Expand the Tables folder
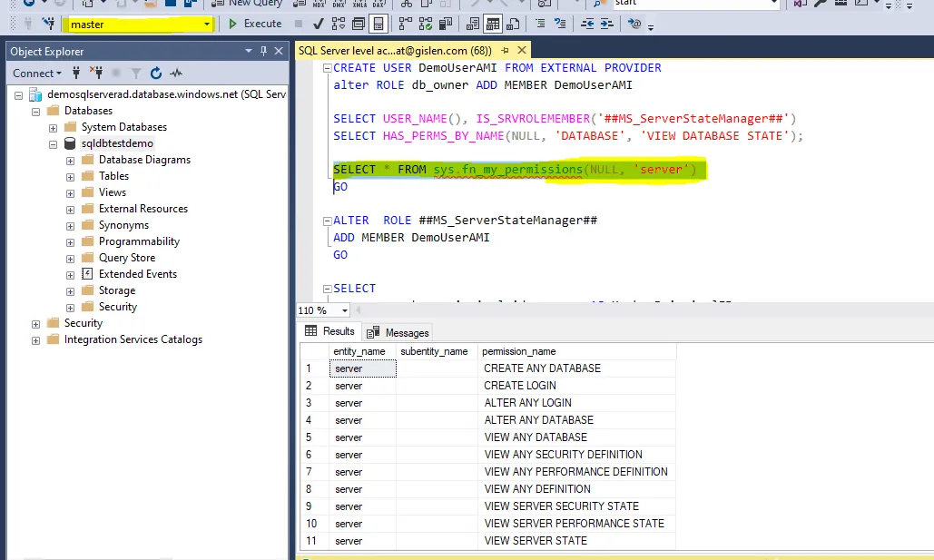934x560 pixels. point(70,177)
